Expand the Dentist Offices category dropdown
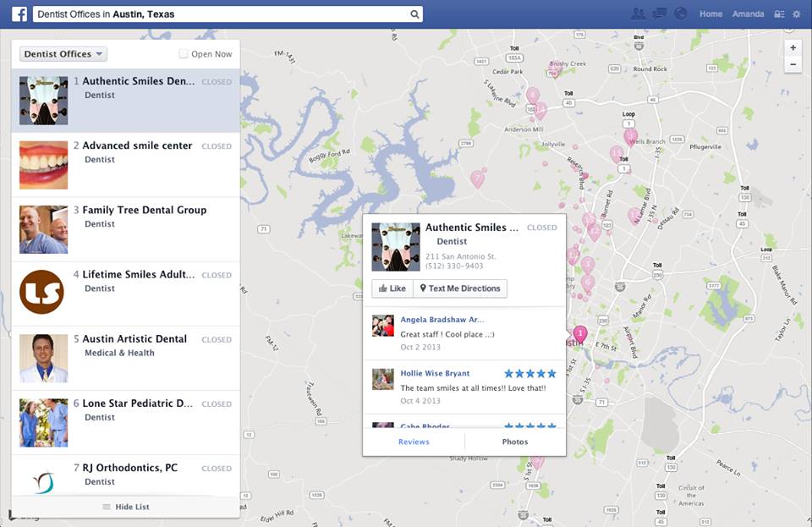The width and height of the screenshot is (812, 527). click(63, 54)
